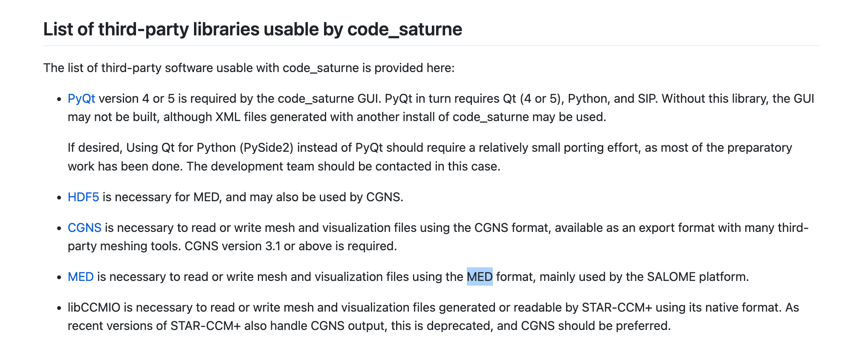Click the word XML in the PyQt bullet
Viewport: 868px width, 347px height.
(x=228, y=117)
